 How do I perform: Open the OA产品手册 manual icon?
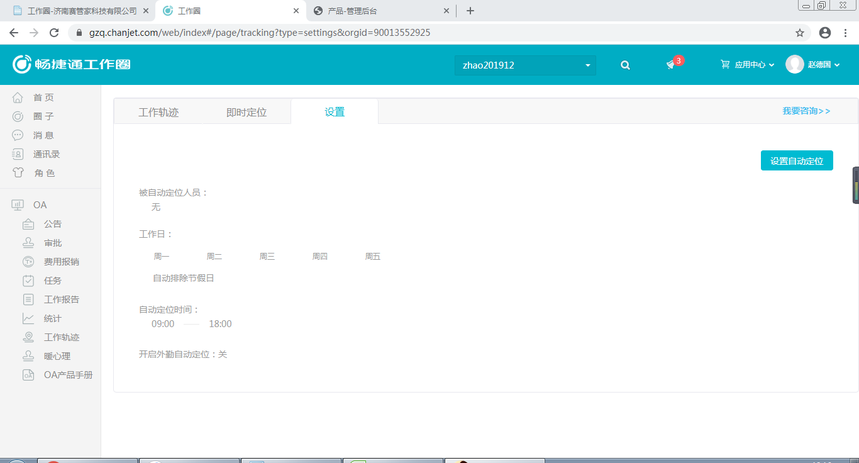28,375
